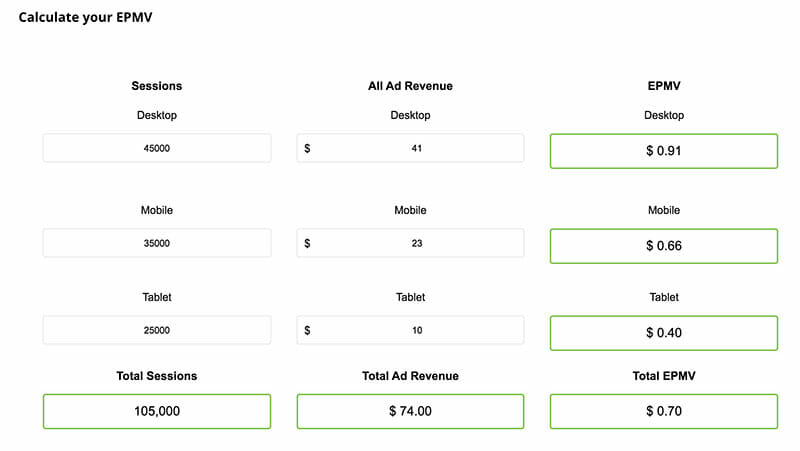Focus the Tablet ad revenue field showing 10
The height and width of the screenshot is (451, 800).
tap(416, 330)
